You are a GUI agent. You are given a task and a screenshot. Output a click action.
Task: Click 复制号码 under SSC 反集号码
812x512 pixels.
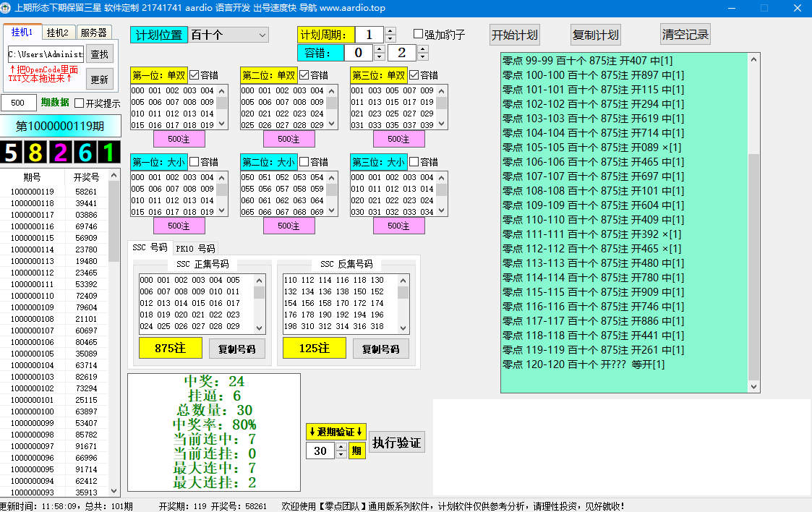click(381, 349)
